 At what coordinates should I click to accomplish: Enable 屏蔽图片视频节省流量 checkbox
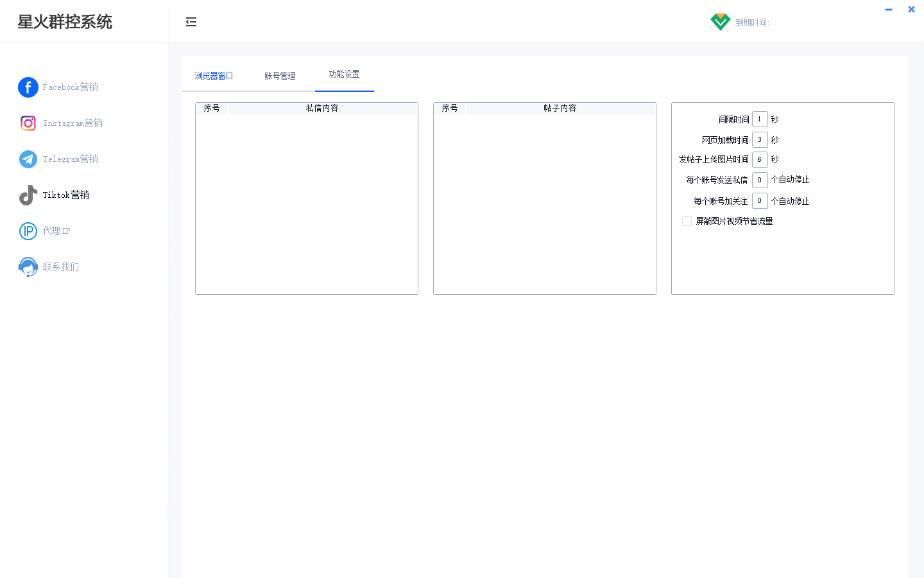687,222
